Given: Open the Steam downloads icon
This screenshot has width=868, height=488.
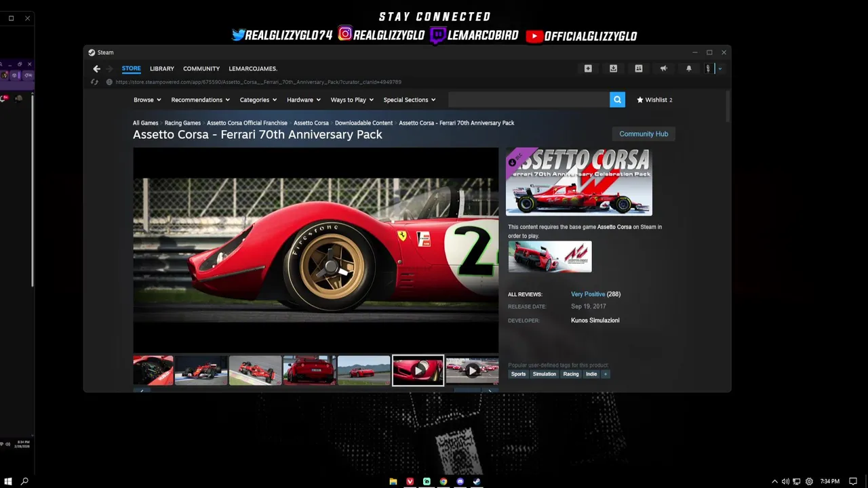Looking at the screenshot, I should point(613,68).
